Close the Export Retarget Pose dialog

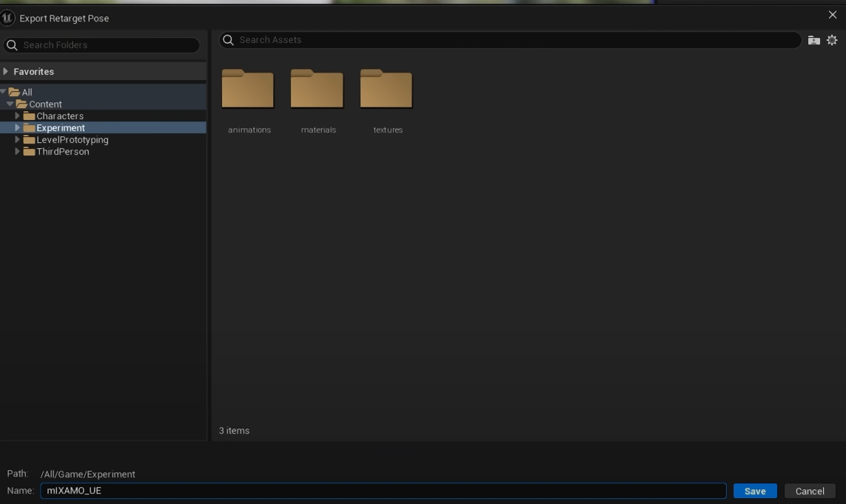[833, 15]
